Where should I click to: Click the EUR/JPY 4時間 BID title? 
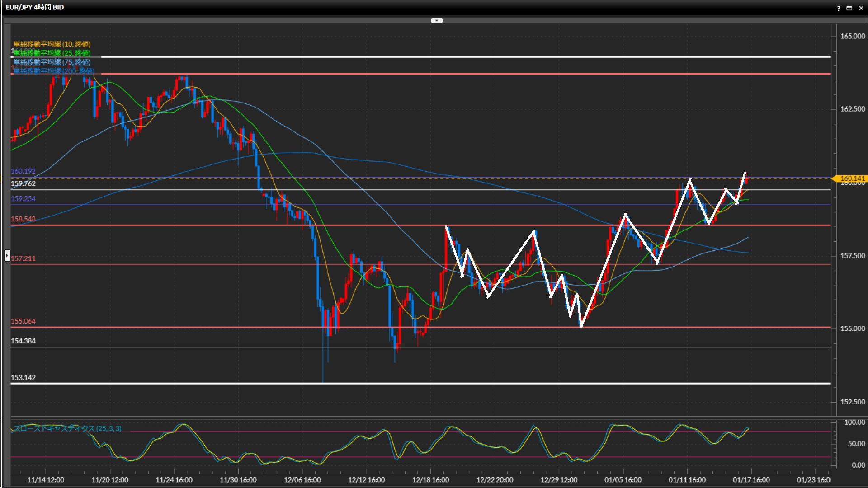35,7
